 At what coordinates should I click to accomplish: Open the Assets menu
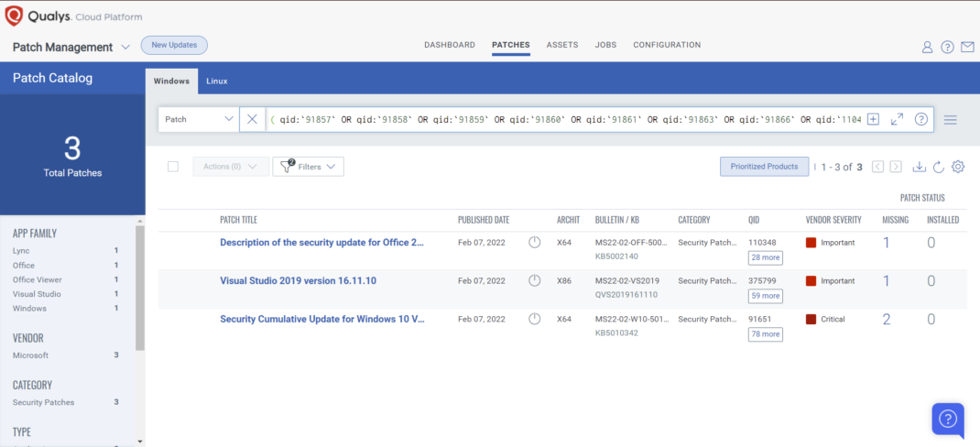(x=561, y=45)
